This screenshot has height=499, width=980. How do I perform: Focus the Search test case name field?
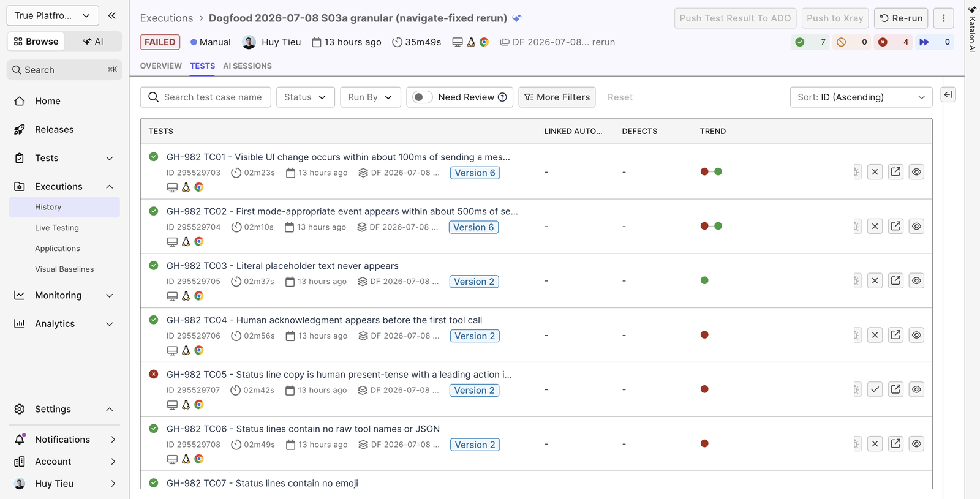click(206, 97)
